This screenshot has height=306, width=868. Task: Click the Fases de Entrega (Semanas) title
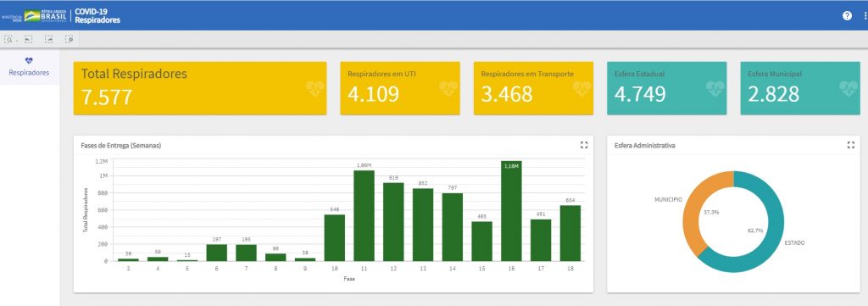121,146
